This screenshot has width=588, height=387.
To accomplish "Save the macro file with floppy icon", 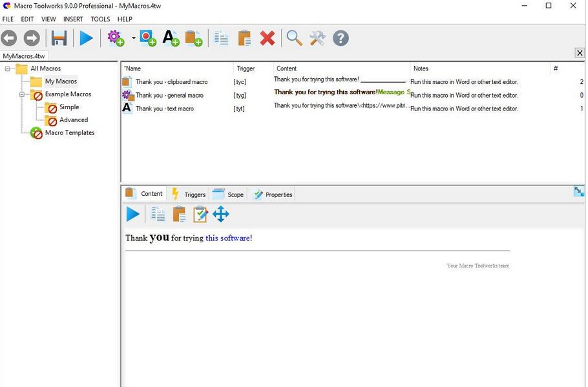I will 59,38.
